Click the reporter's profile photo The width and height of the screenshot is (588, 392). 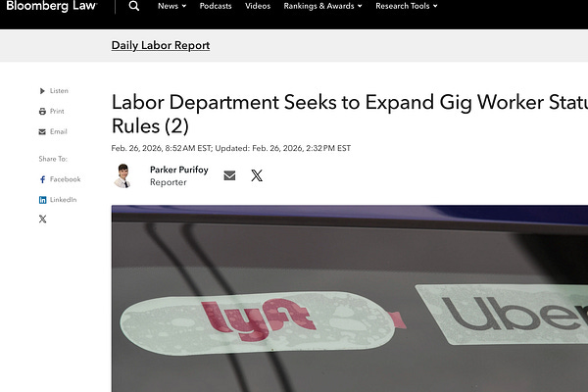coord(123,175)
